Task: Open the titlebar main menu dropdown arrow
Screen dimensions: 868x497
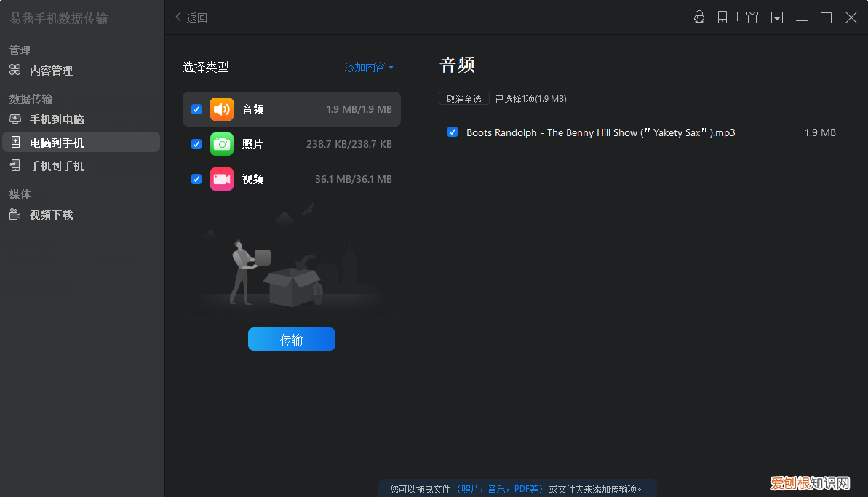Action: (x=776, y=17)
